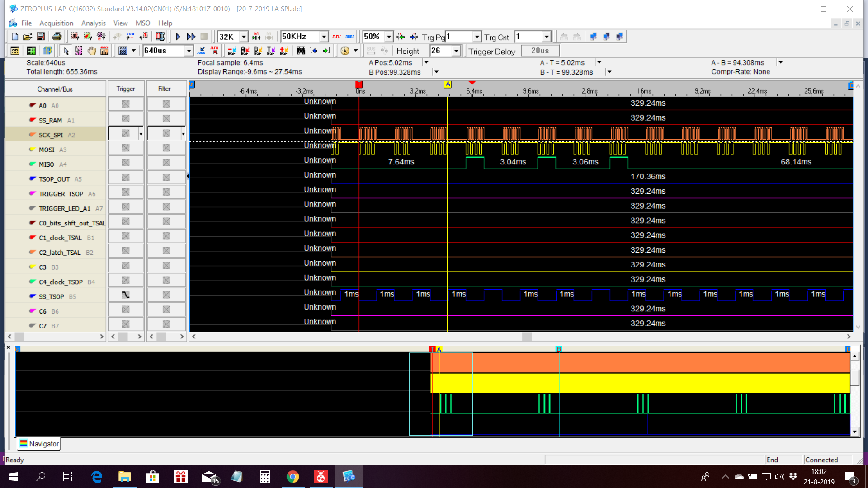Open the Acquisition menu

point(56,23)
